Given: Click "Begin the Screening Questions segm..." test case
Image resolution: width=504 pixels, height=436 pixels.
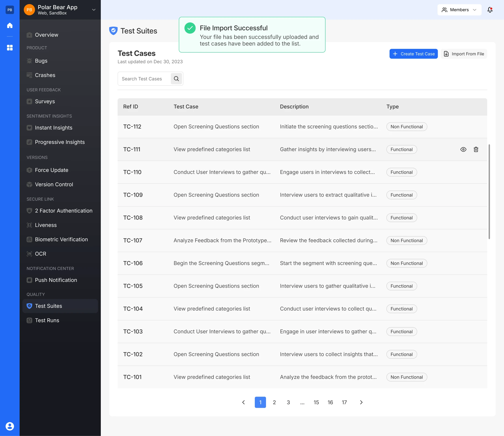Looking at the screenshot, I should 221,263.
